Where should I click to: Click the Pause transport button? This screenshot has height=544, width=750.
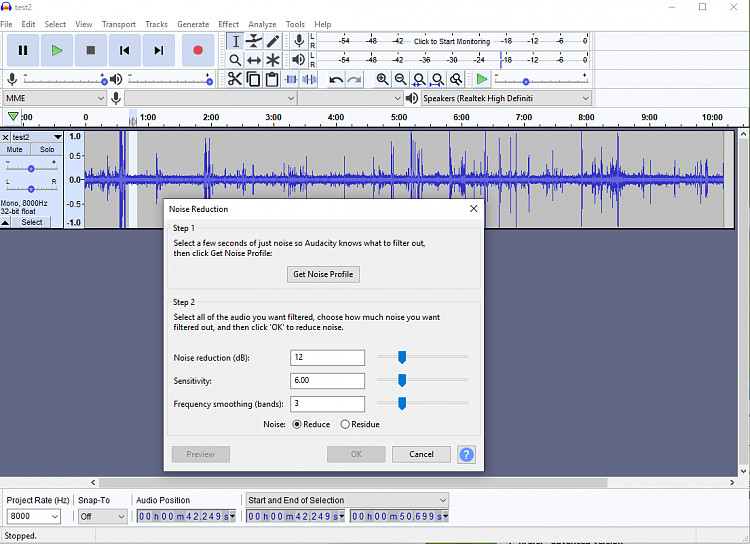[x=22, y=50]
